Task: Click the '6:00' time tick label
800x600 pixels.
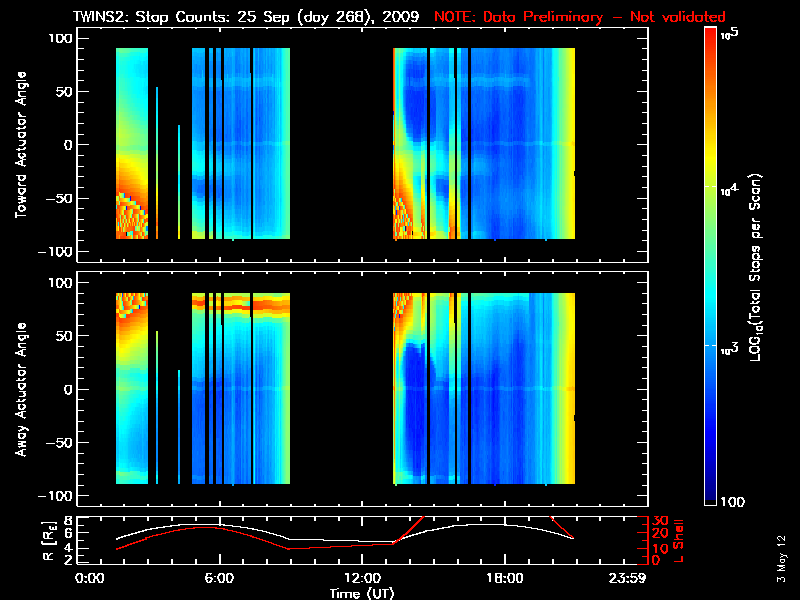Action: point(219,578)
